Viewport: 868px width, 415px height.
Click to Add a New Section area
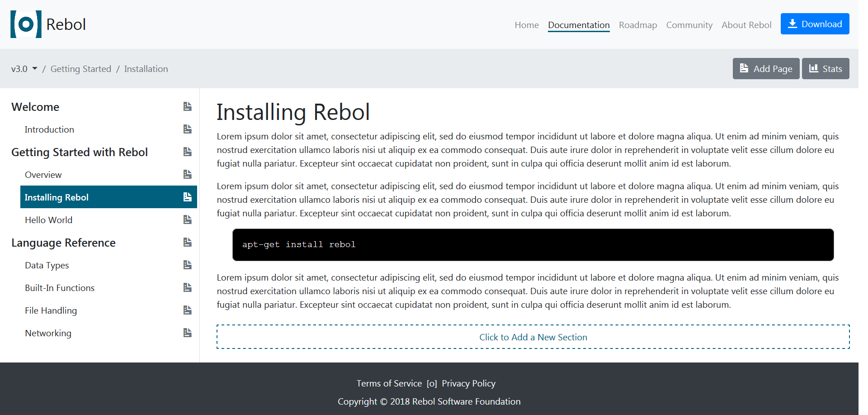point(533,337)
